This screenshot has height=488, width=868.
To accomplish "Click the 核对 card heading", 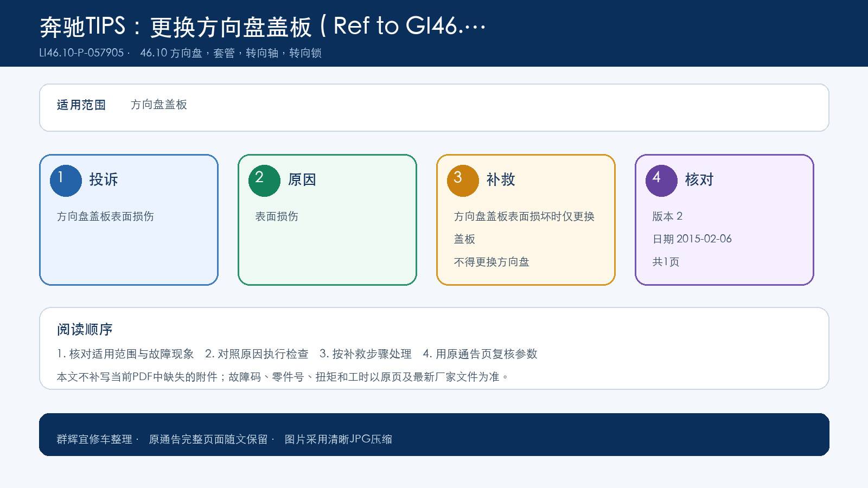I will point(699,179).
